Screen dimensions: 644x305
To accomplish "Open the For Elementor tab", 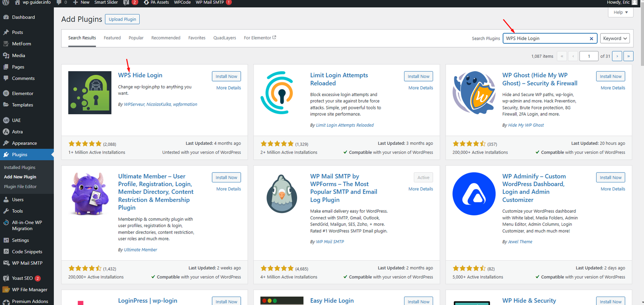I will tap(260, 38).
